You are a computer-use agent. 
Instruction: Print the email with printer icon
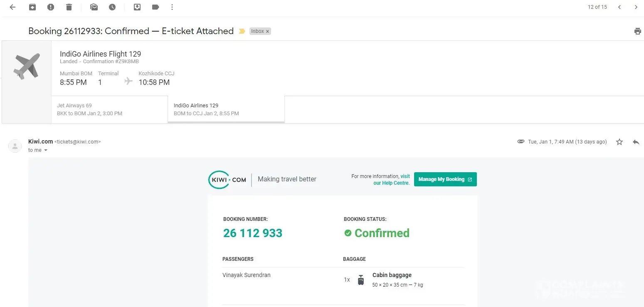pos(637,31)
